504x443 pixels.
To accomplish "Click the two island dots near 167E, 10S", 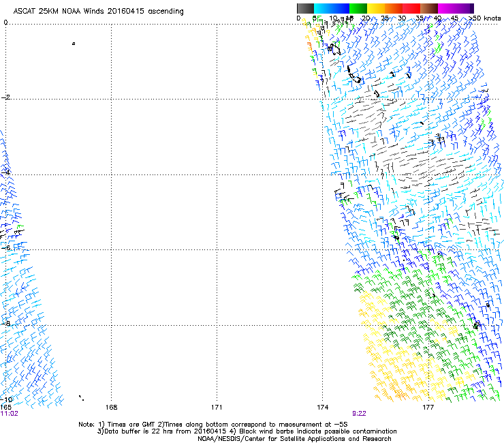I will pos(81,398).
